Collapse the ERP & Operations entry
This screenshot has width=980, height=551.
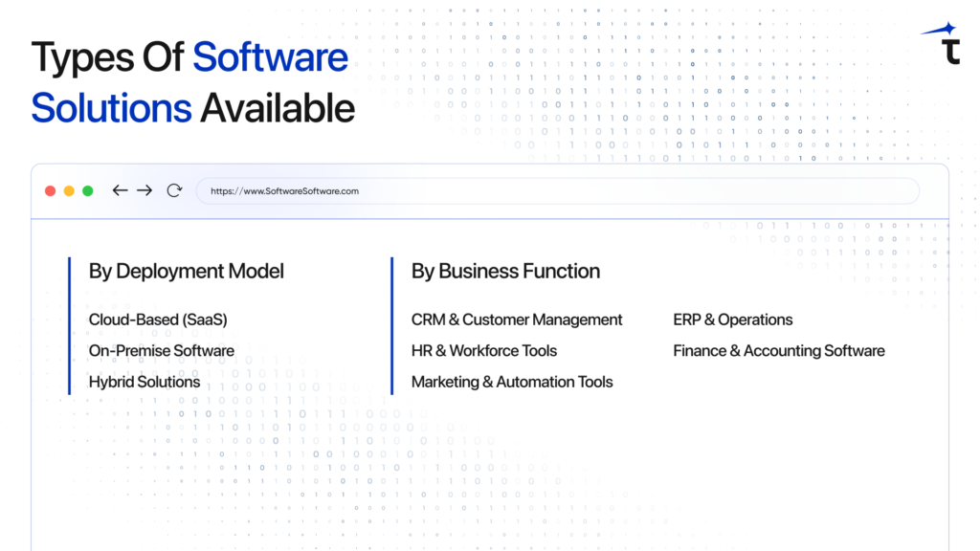point(733,320)
